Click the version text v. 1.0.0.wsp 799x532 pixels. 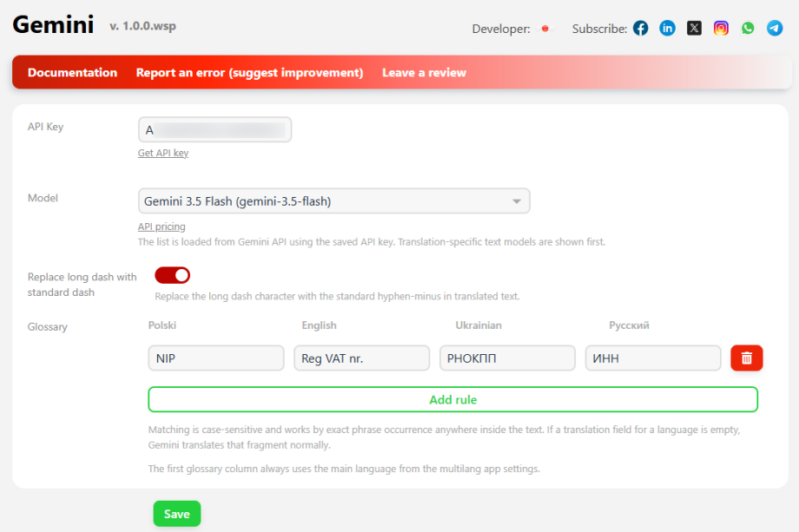pyautogui.click(x=142, y=26)
